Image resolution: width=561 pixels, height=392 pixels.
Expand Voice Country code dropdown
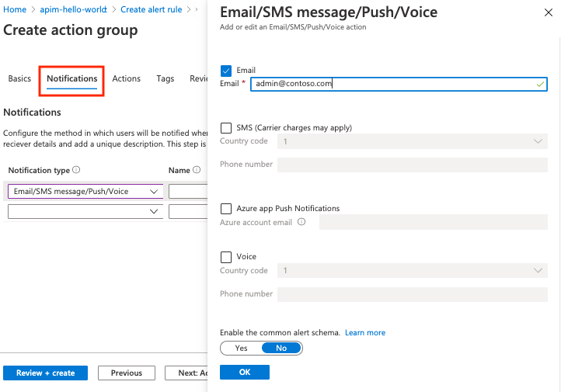point(412,270)
